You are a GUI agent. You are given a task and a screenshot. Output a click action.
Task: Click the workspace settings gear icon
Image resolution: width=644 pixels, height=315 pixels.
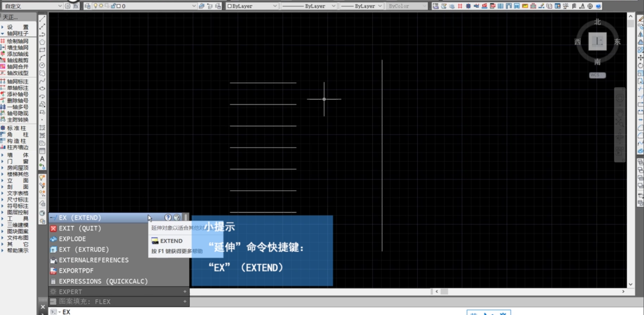(68, 6)
